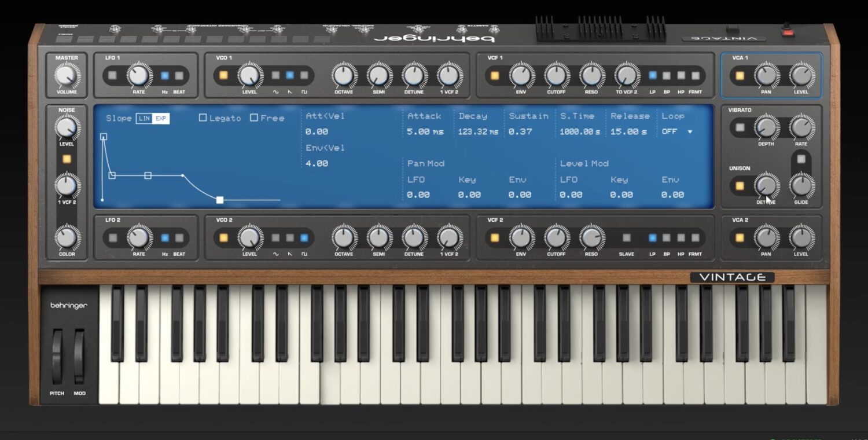The height and width of the screenshot is (440, 868).
Task: Select square waveform for VCO 2
Action: pos(304,237)
